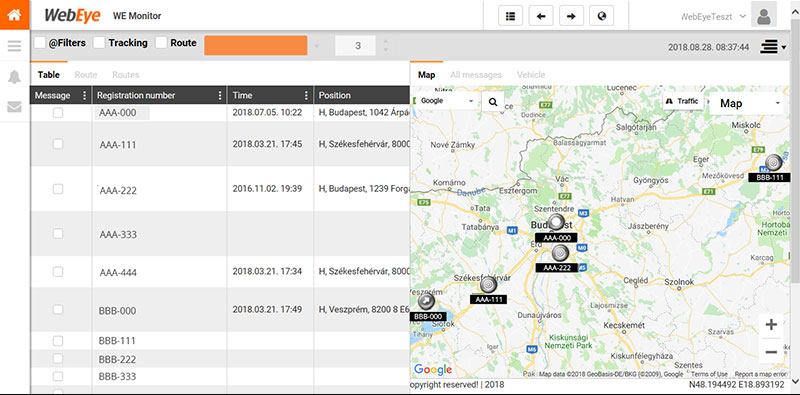Click the globe icon in top toolbar

602,16
